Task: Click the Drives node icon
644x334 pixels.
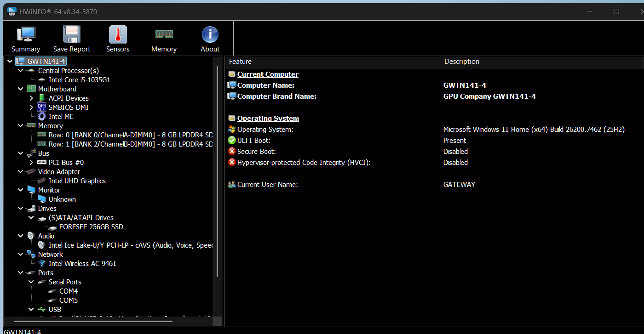Action: [31, 208]
